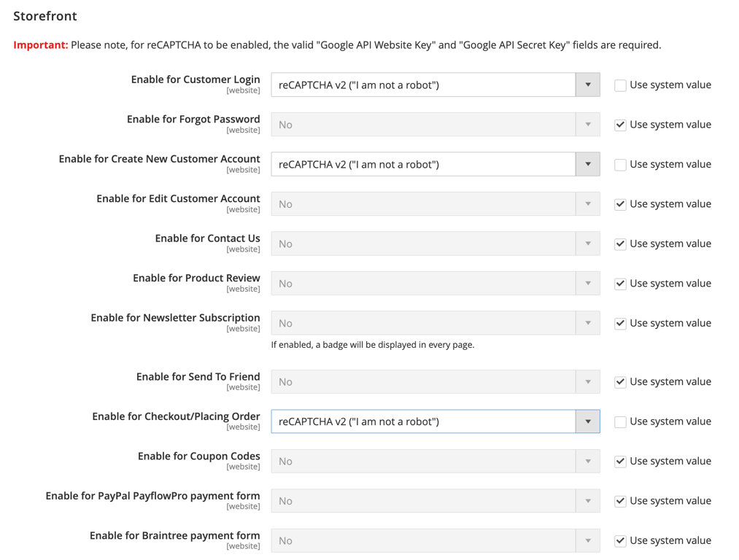
Task: Open the Newsletter Subscription dropdown
Action: coord(587,322)
